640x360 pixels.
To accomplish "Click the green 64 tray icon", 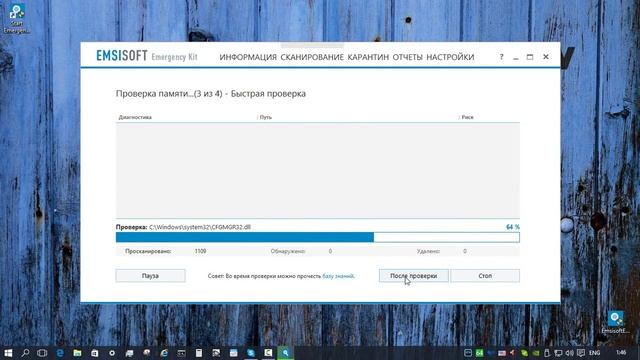I will 479,353.
